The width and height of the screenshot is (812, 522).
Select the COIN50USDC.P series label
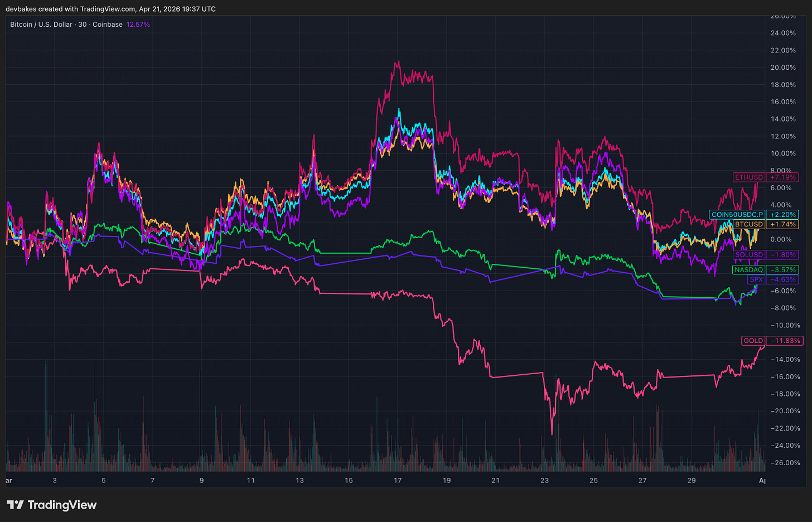737,215
